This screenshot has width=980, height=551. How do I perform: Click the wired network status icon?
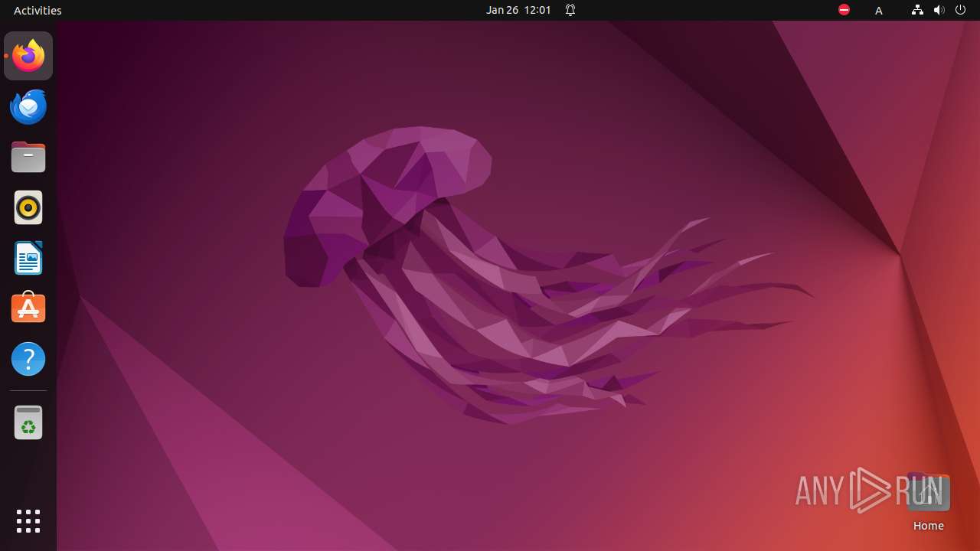coord(917,10)
